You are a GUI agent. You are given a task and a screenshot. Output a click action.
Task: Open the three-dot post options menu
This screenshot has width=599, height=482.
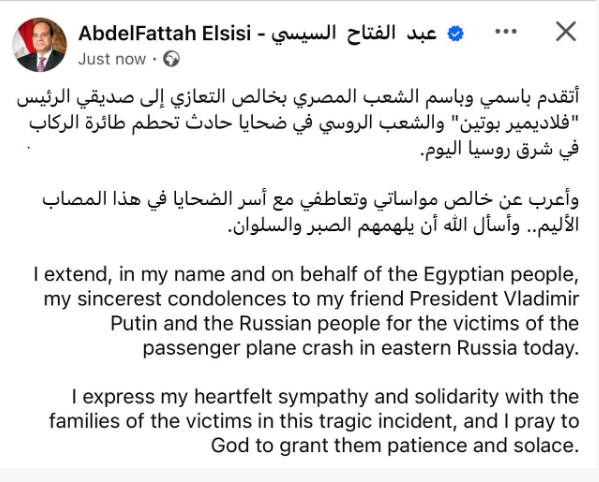click(x=506, y=32)
